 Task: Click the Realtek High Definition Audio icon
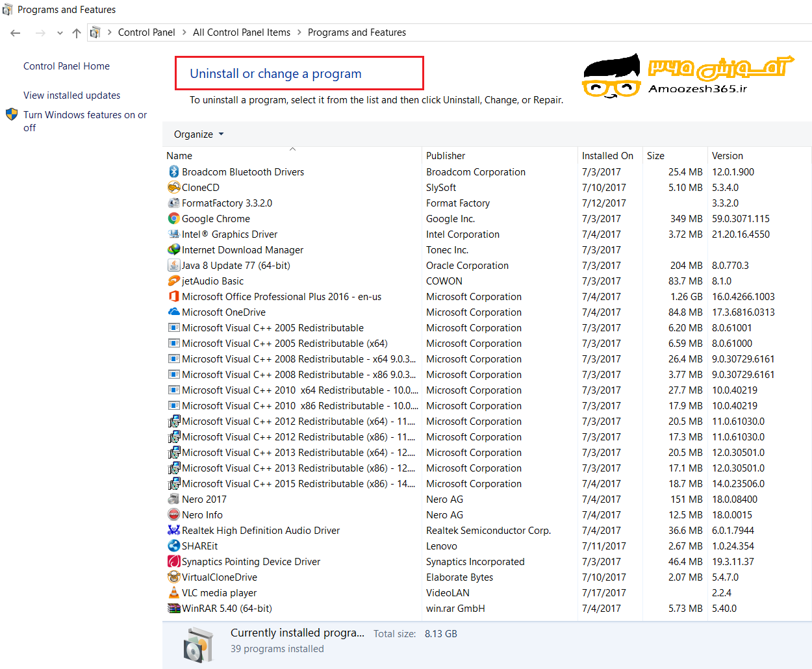click(x=174, y=530)
